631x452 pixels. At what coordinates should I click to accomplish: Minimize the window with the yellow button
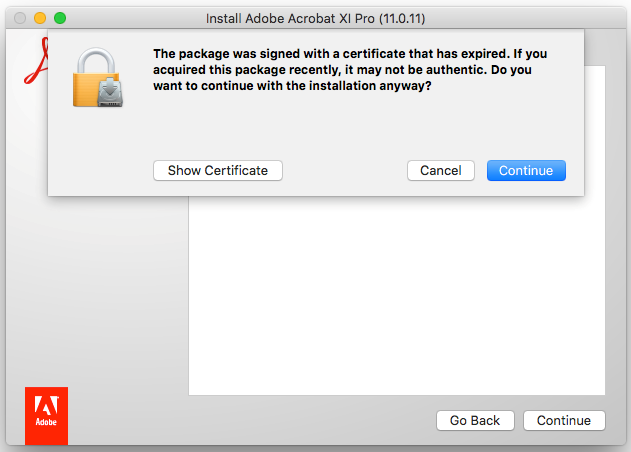coord(40,18)
